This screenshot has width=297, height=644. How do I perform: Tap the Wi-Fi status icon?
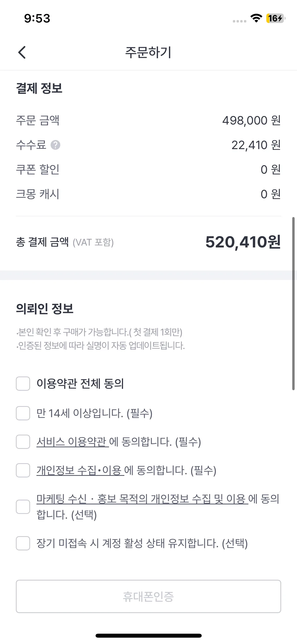point(256,18)
